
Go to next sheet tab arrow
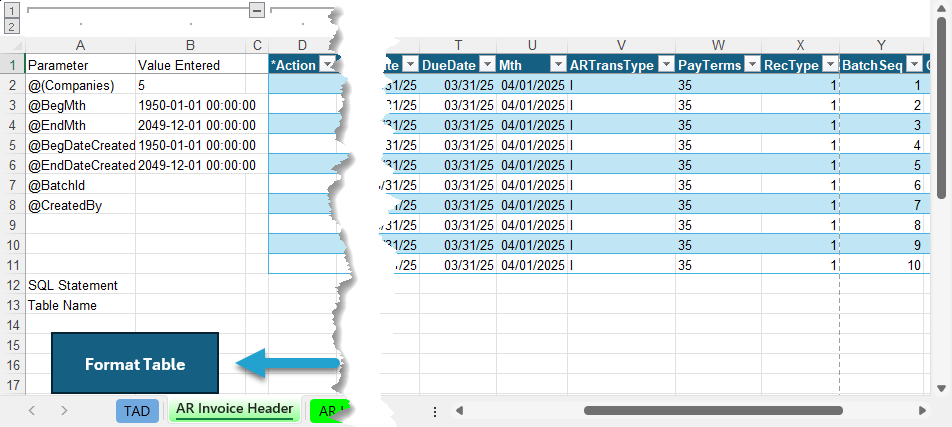[64, 411]
